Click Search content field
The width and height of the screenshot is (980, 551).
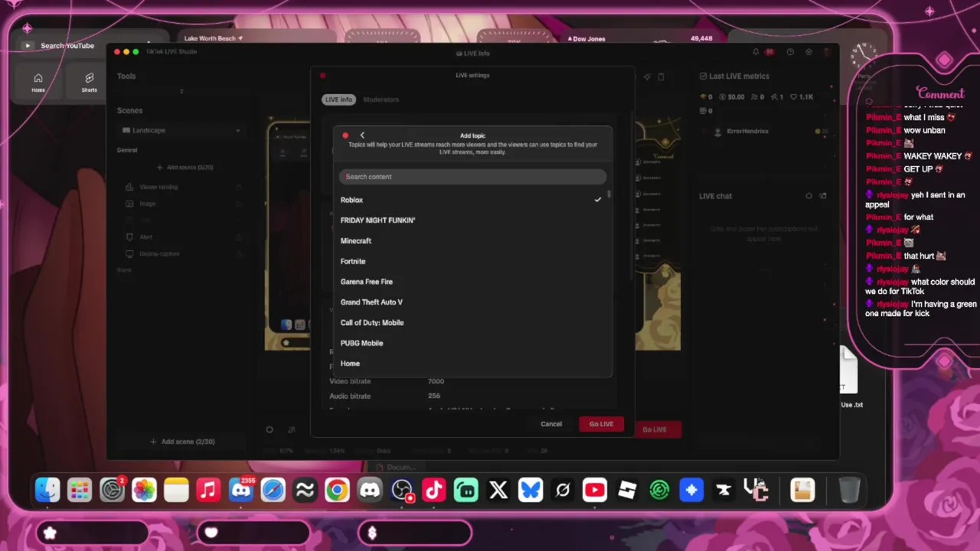472,177
